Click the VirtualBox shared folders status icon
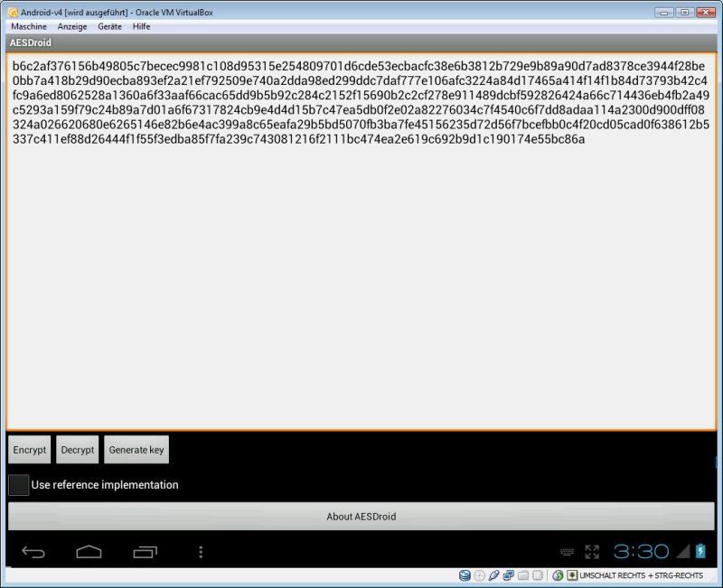Screen dimensions: 723x588 523,575
